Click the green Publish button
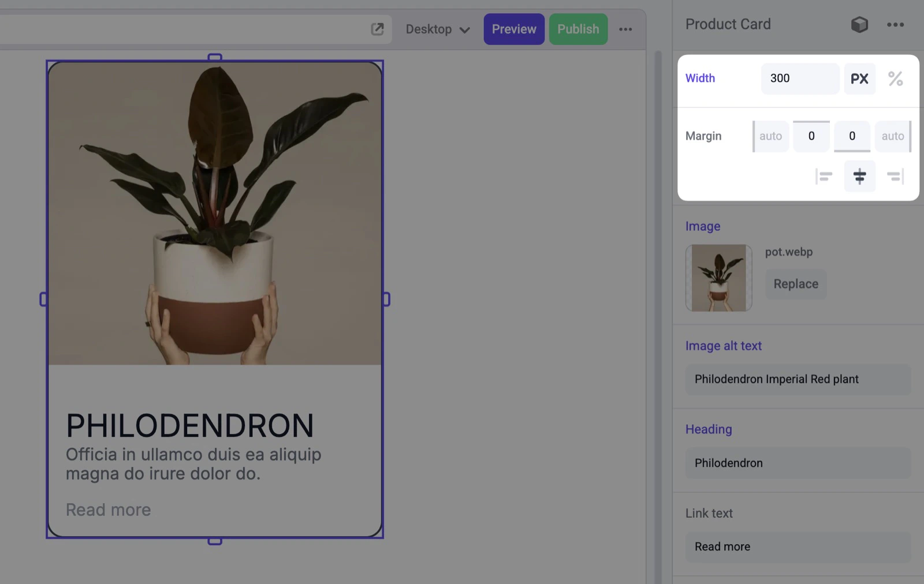Screen dimensions: 924x584 [x=578, y=29]
